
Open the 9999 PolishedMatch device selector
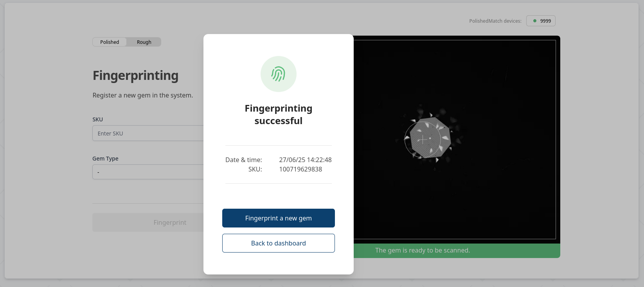541,21
